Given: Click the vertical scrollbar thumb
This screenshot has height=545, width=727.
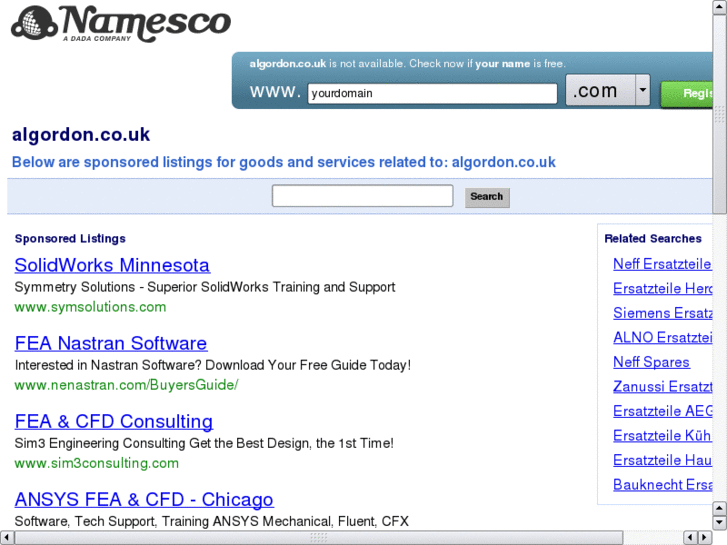Looking at the screenshot, I should 720,114.
